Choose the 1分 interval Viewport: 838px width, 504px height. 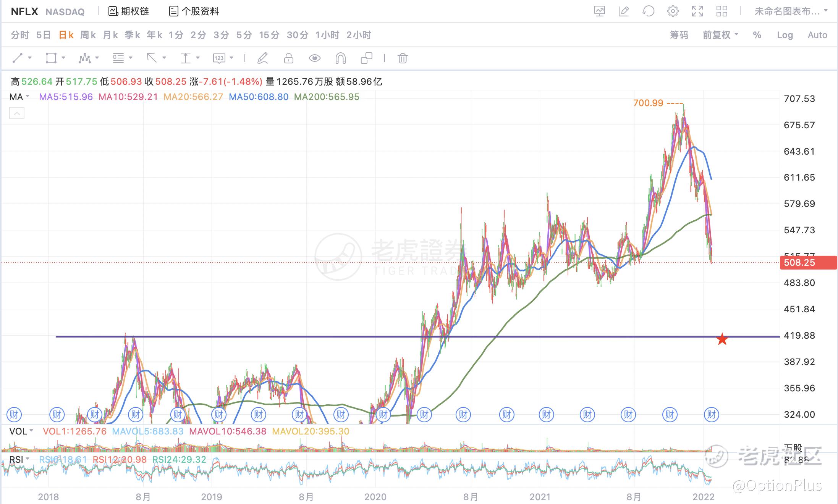176,35
